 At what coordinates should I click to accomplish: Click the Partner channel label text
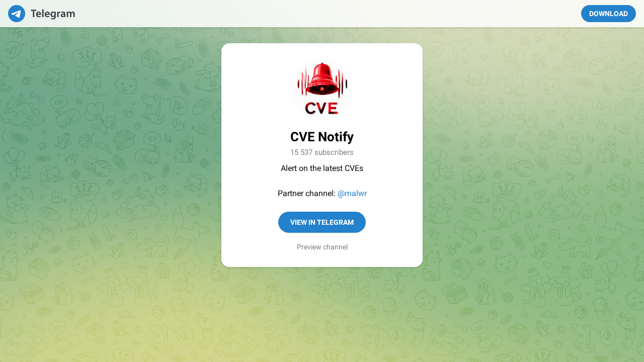click(x=306, y=193)
